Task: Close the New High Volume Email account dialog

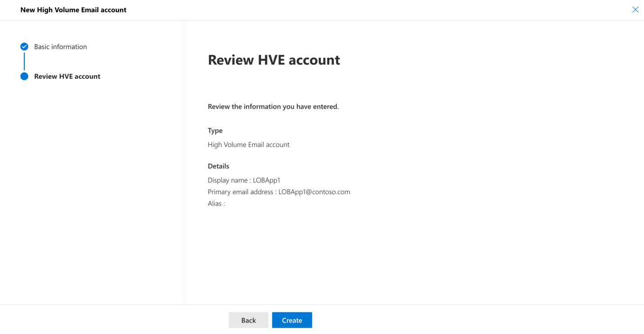Action: (635, 9)
